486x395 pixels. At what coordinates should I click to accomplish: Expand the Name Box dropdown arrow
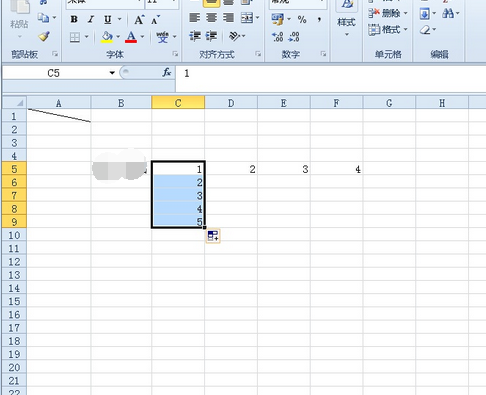point(112,73)
